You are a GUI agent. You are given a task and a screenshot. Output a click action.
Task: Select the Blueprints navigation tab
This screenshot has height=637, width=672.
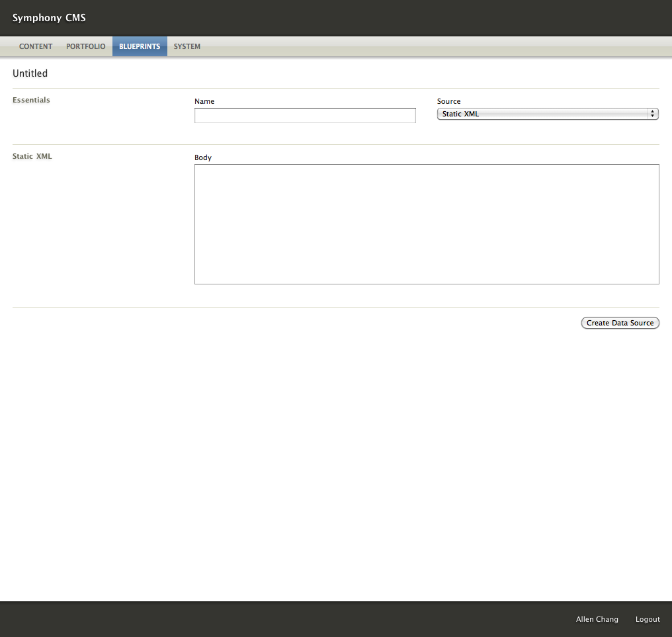140,46
